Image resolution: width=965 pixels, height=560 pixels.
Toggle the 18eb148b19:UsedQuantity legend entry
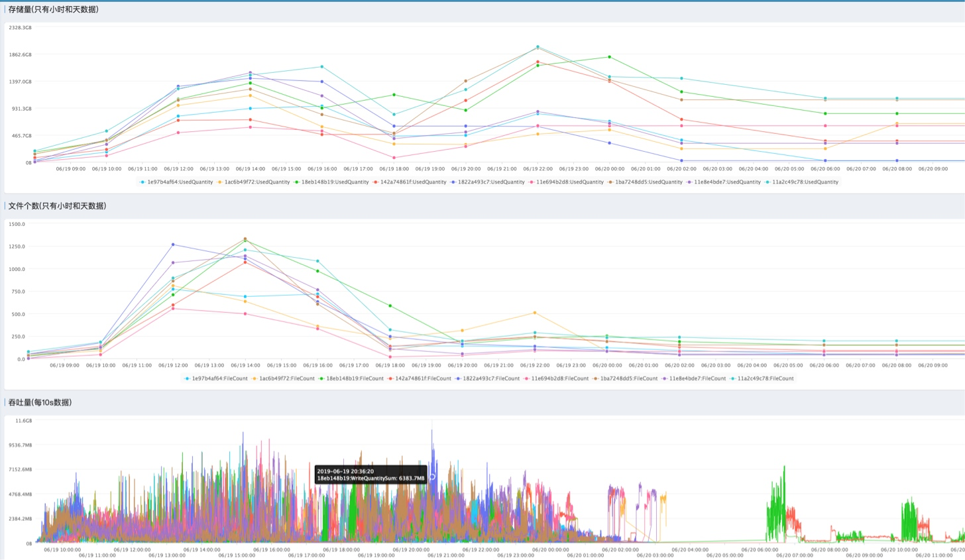coord(332,182)
